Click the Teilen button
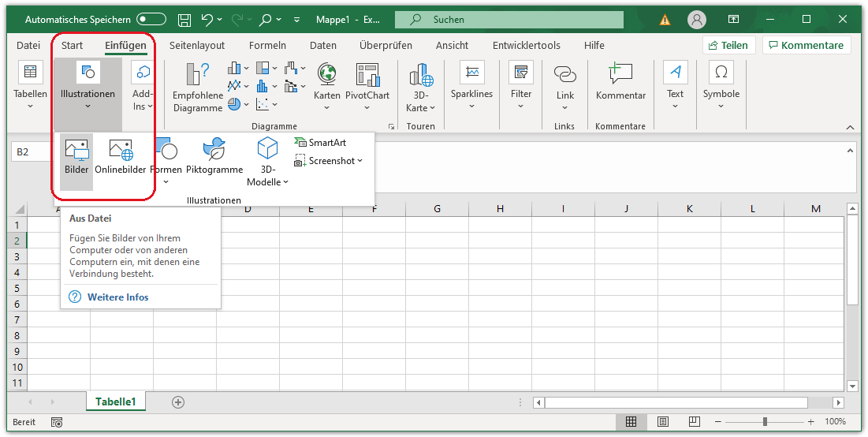The width and height of the screenshot is (868, 437). (x=728, y=45)
